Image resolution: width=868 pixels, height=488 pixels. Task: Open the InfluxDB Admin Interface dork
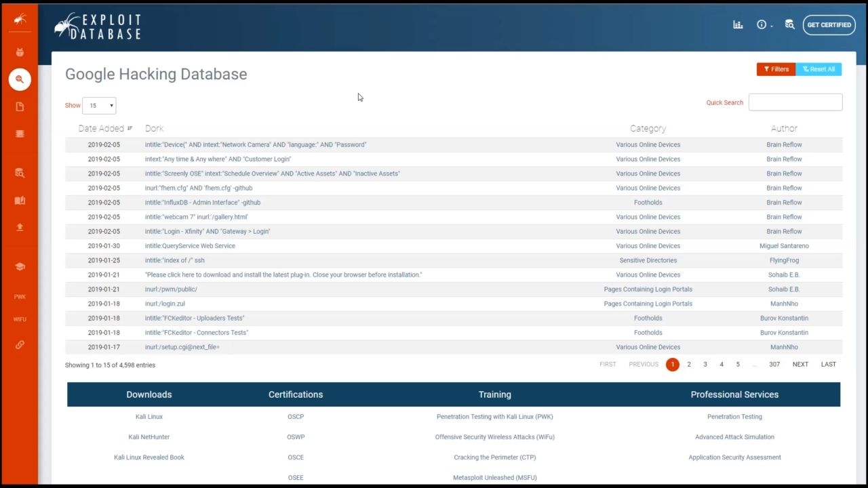[203, 203]
